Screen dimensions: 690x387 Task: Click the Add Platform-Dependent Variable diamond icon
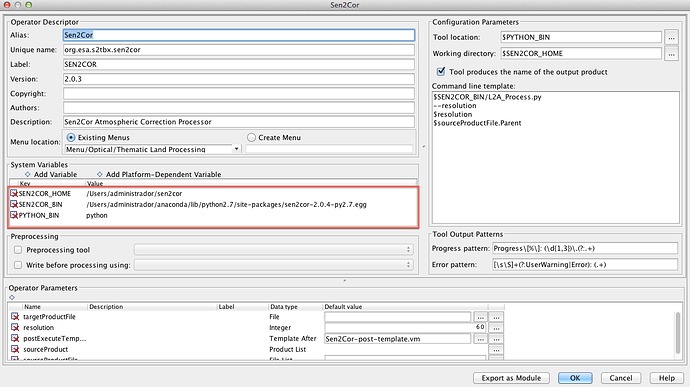(x=99, y=174)
